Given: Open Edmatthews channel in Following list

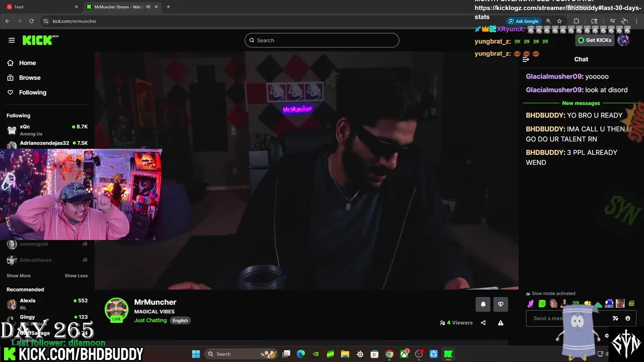Looking at the screenshot, I should coord(47,260).
